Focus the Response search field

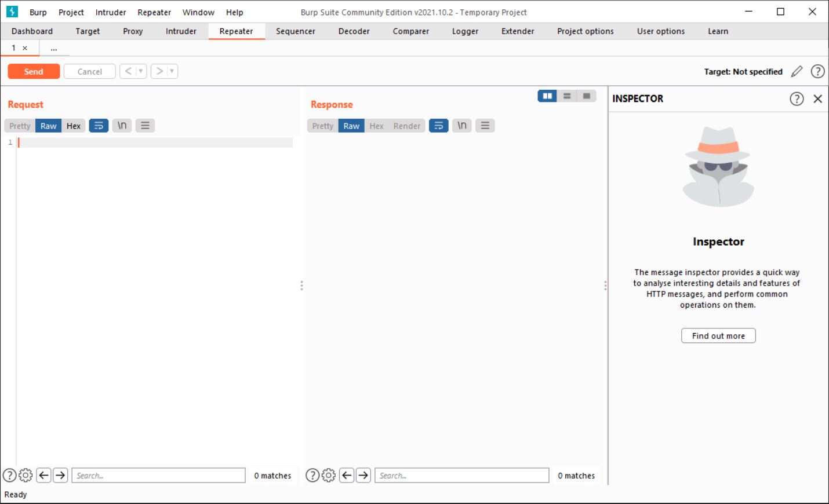pos(462,476)
